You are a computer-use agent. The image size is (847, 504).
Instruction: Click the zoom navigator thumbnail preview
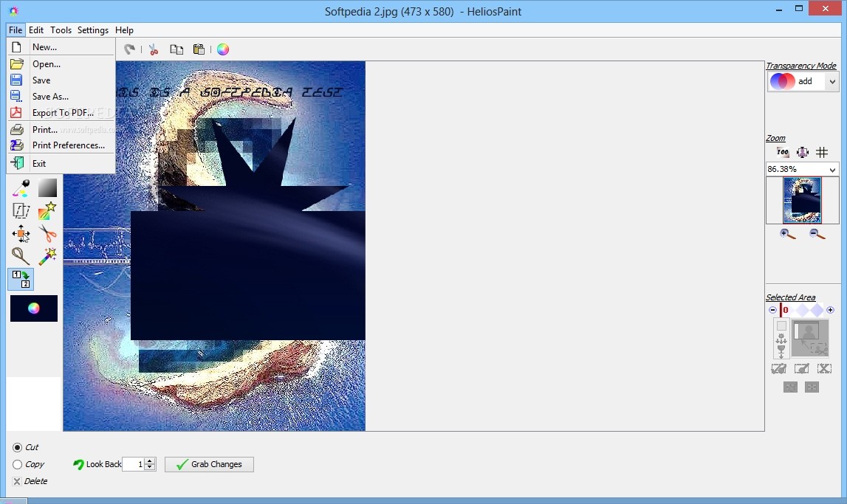(x=802, y=200)
